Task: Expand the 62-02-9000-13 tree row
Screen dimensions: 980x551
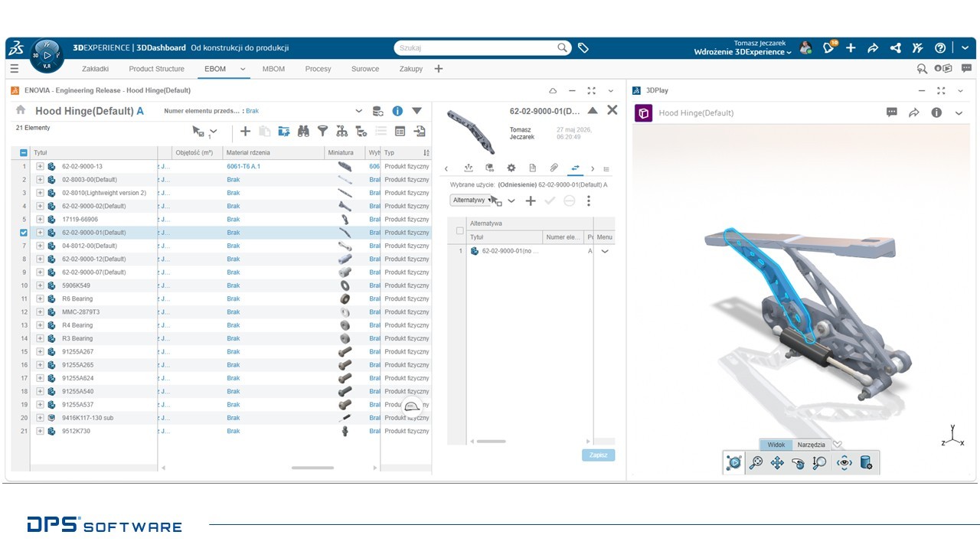Action: 40,166
